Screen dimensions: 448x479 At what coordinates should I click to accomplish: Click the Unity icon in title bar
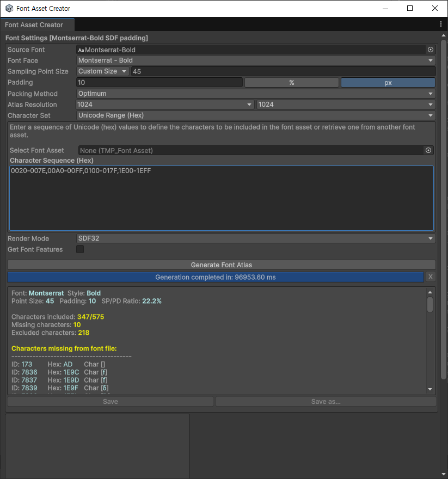click(9, 8)
